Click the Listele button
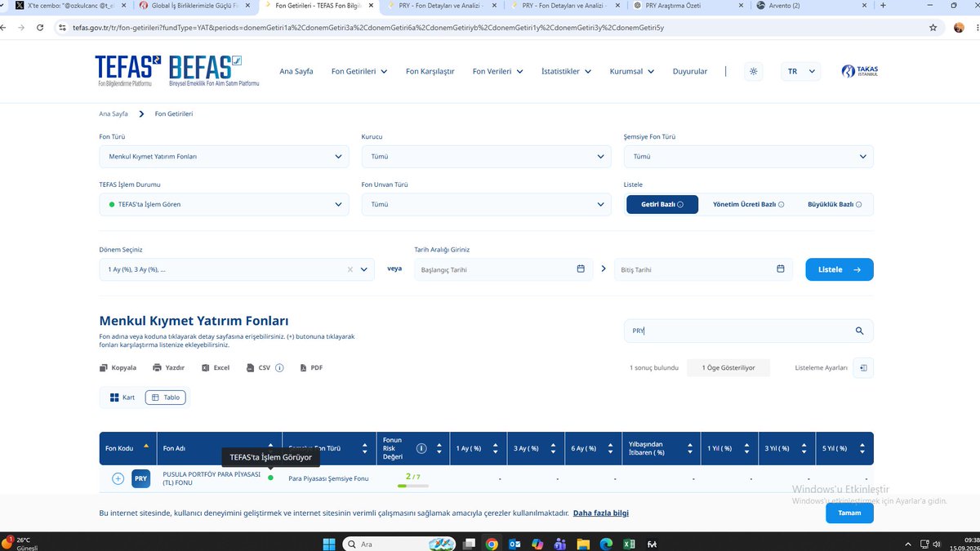The height and width of the screenshot is (551, 980). coord(840,269)
